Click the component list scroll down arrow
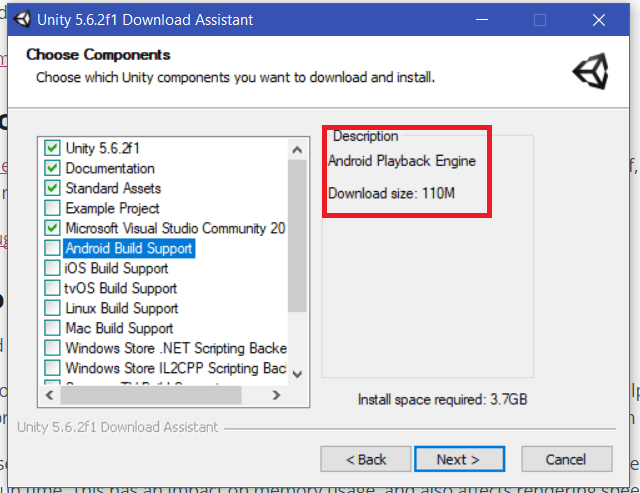Viewport: 640px width, 493px height. (x=297, y=374)
